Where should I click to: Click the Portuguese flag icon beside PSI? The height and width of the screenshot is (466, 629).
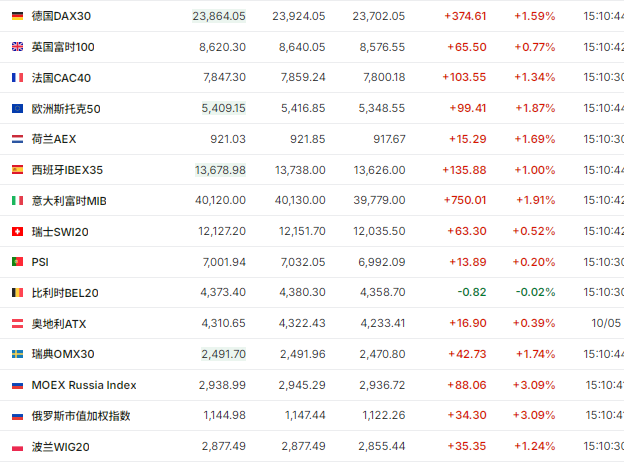click(17, 262)
